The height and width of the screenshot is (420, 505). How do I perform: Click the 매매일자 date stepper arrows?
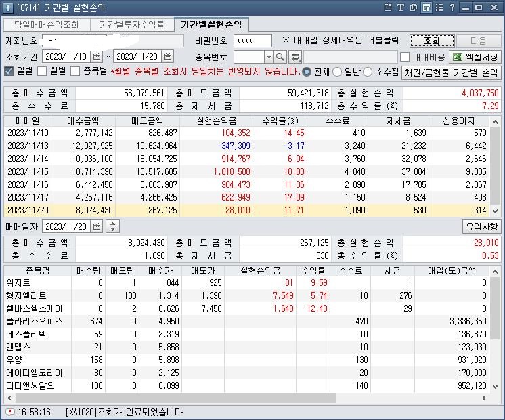113,226
